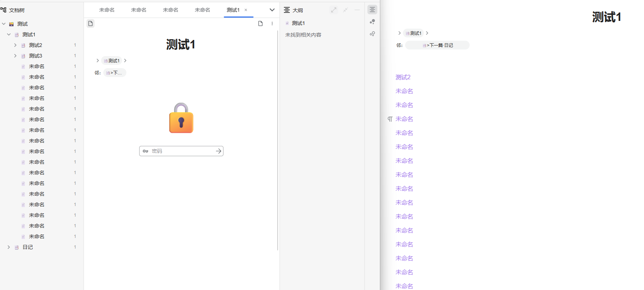Image resolution: width=644 pixels, height=290 pixels.
Task: Expand the 测试2 document in the tree
Action: [15, 45]
